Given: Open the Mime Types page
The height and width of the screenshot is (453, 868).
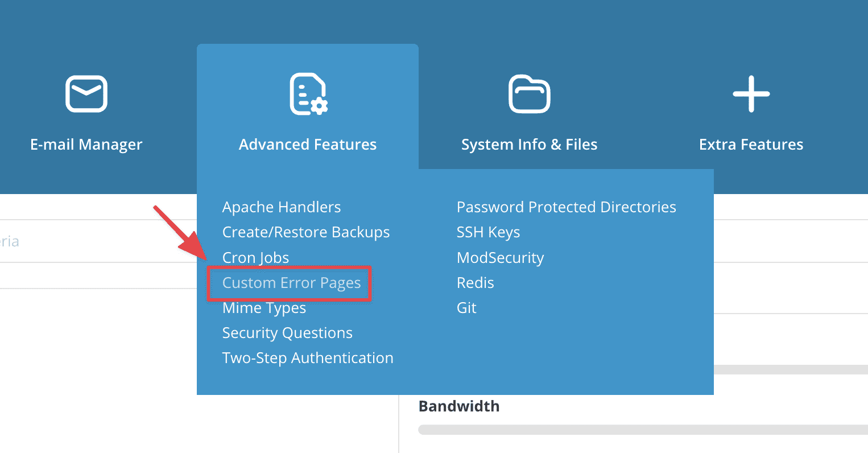Looking at the screenshot, I should tap(264, 307).
